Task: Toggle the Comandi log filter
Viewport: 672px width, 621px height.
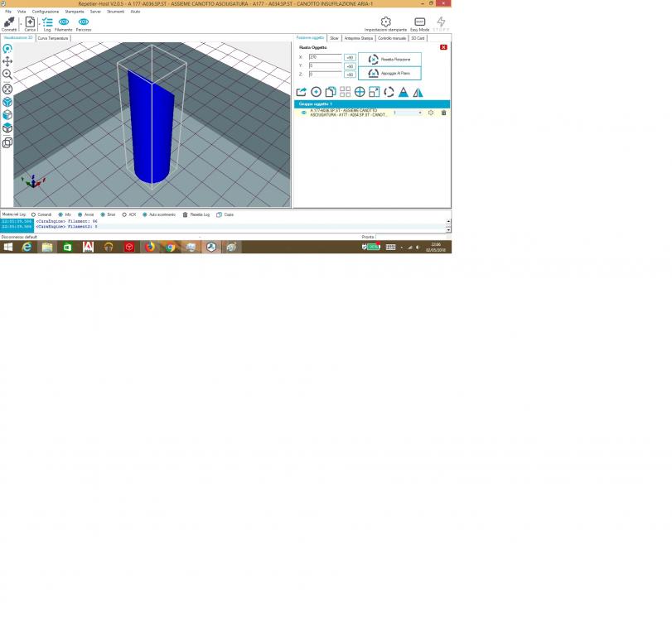Action: point(33,214)
